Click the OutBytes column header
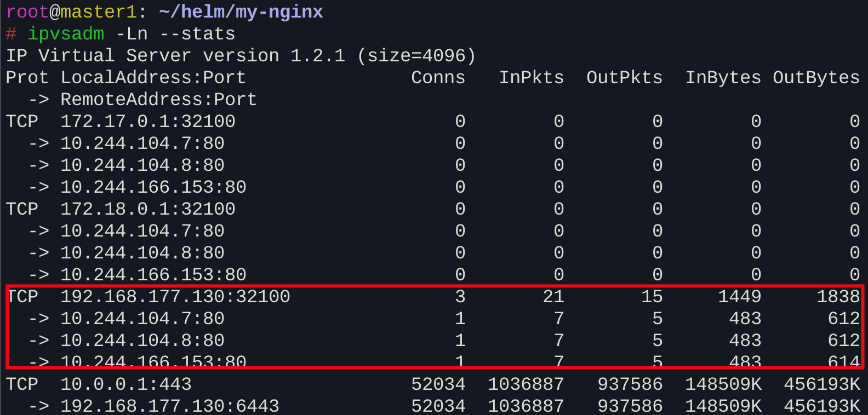Image resolution: width=868 pixels, height=415 pixels. pyautogui.click(x=816, y=78)
